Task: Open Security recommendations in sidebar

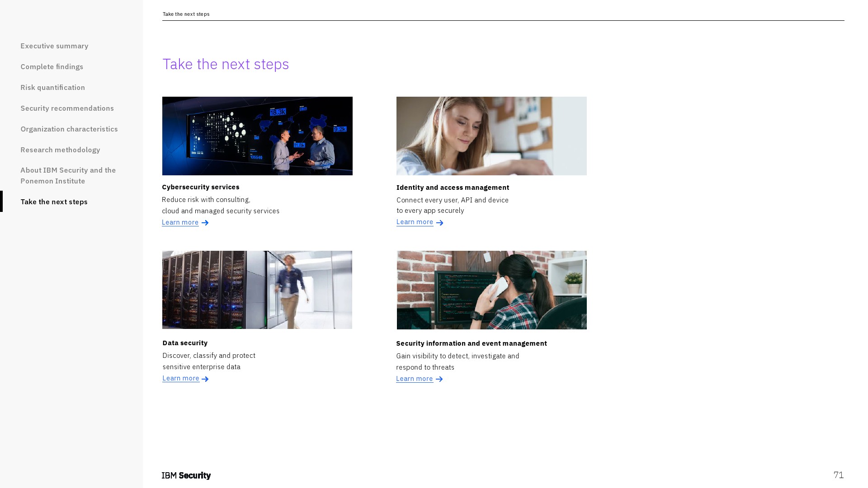Action: 67,108
